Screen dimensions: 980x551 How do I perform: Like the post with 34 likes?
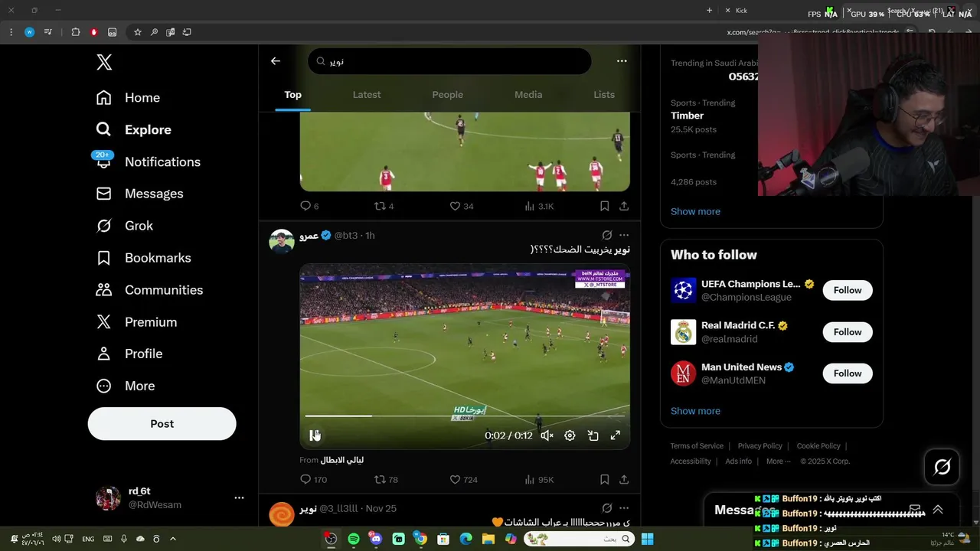point(462,206)
